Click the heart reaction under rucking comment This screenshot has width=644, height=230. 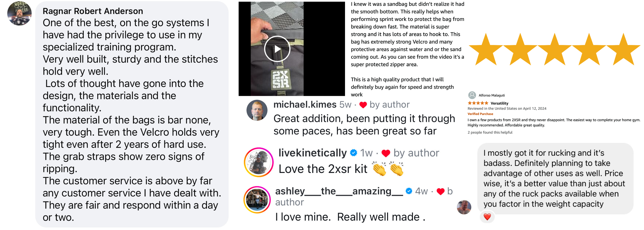pyautogui.click(x=487, y=216)
